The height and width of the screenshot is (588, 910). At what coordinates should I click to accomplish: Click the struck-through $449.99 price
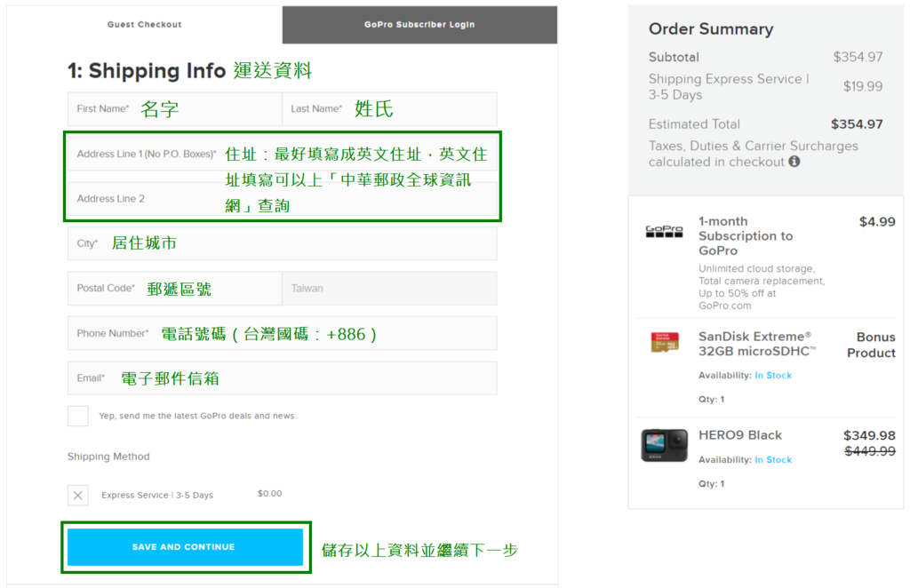pyautogui.click(x=870, y=451)
